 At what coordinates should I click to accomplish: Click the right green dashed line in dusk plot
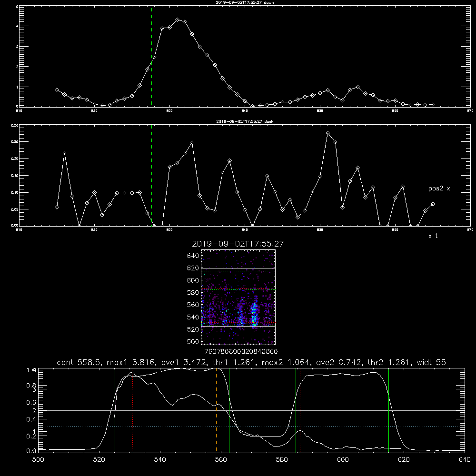pos(263,175)
